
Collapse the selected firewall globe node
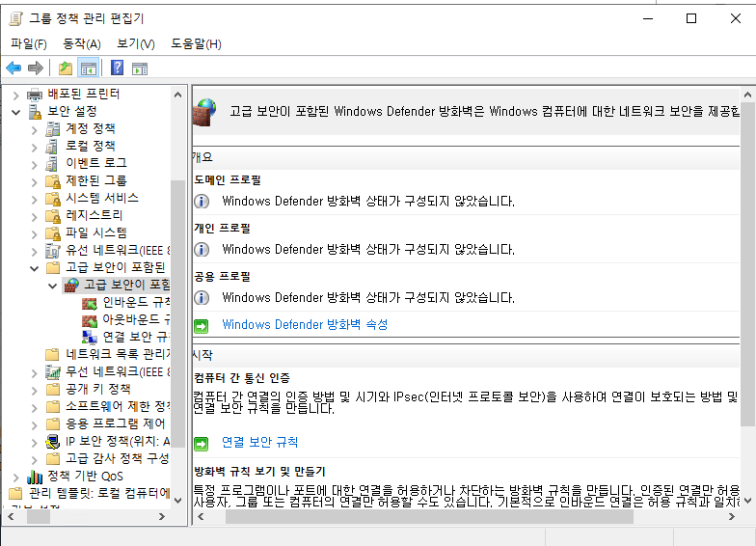coord(52,286)
